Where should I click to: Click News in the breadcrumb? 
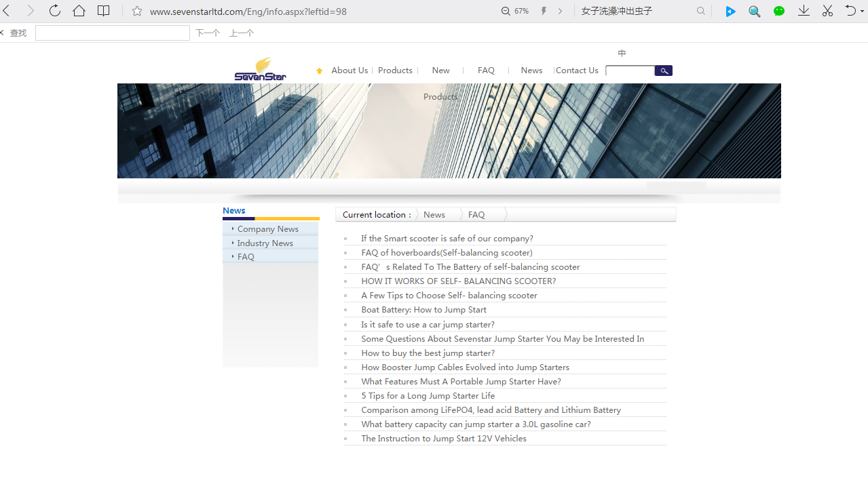434,215
